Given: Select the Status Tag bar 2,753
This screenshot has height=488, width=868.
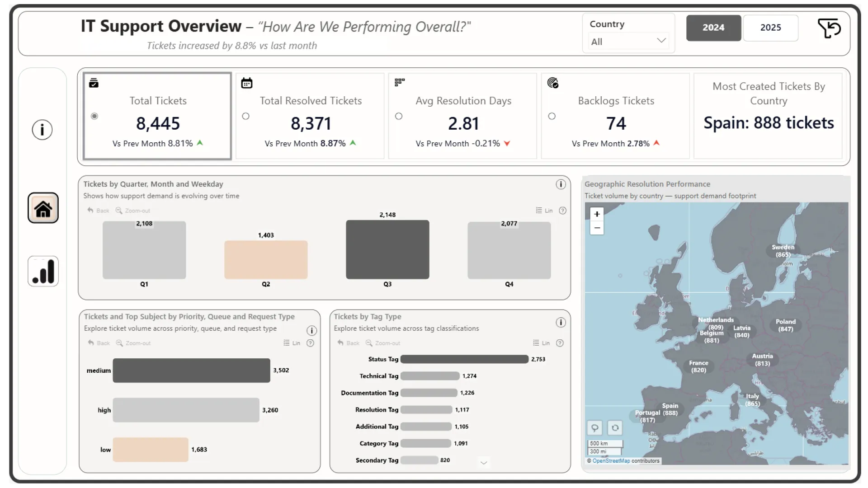Looking at the screenshot, I should coord(464,359).
